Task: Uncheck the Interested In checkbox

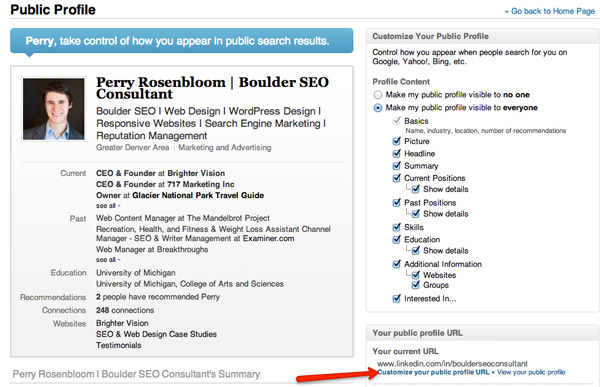Action: [397, 299]
